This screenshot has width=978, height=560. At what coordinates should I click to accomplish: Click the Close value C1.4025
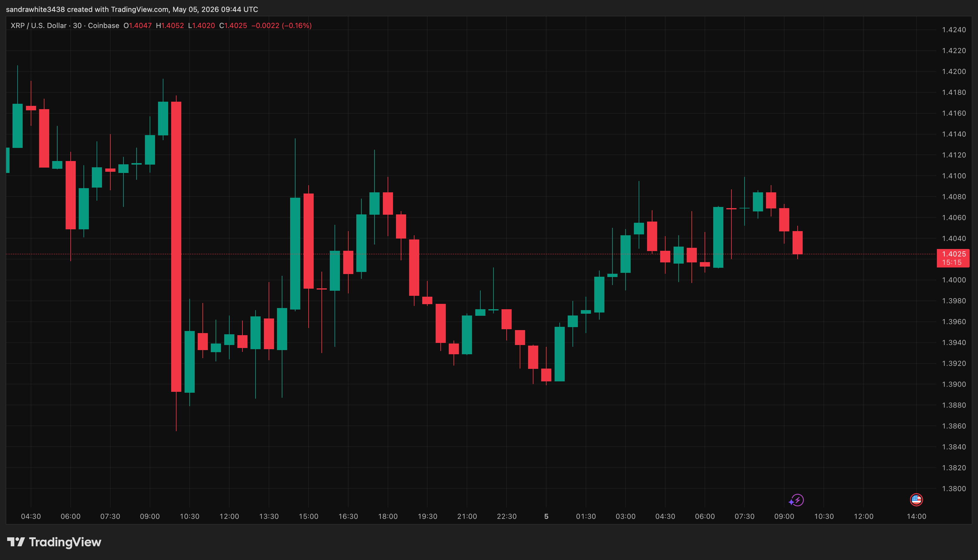(233, 26)
